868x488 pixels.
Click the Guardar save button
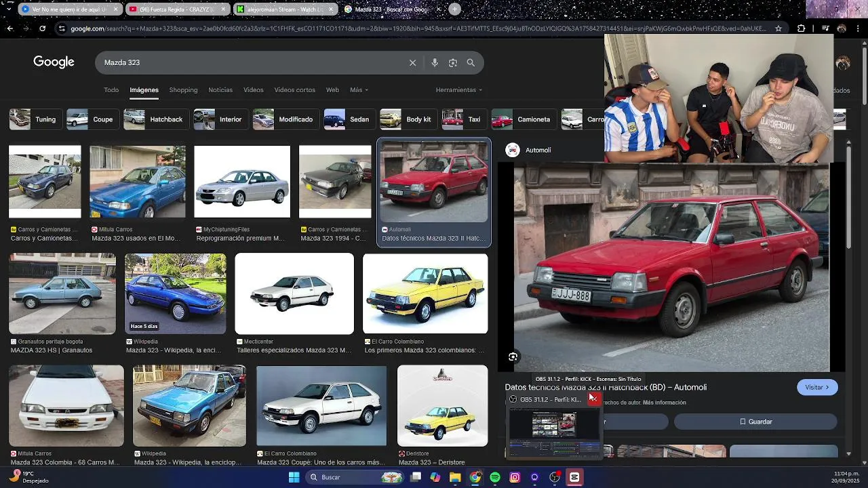coord(755,422)
